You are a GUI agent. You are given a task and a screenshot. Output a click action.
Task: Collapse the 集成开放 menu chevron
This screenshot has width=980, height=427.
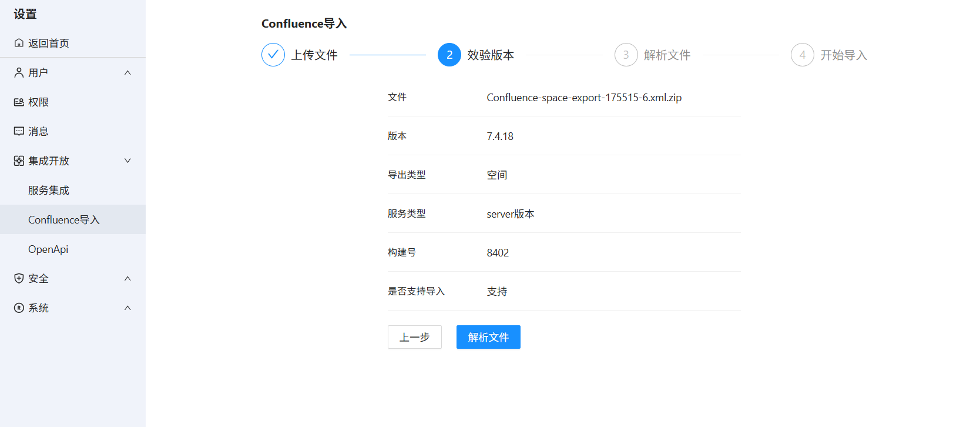coord(127,161)
